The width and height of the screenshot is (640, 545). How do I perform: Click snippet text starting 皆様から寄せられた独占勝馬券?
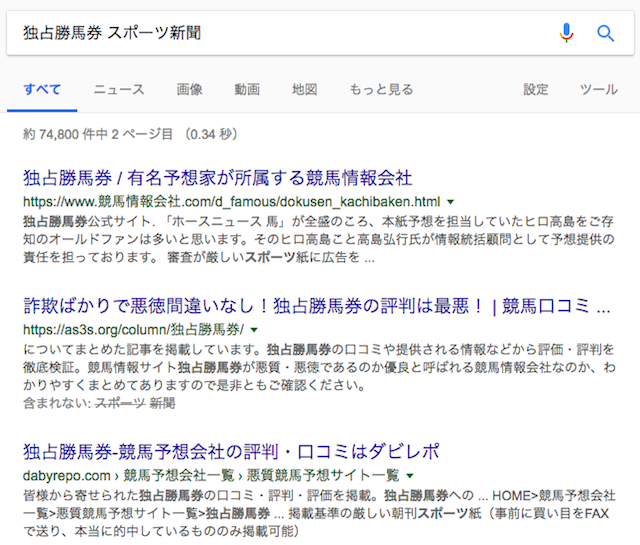point(319,513)
